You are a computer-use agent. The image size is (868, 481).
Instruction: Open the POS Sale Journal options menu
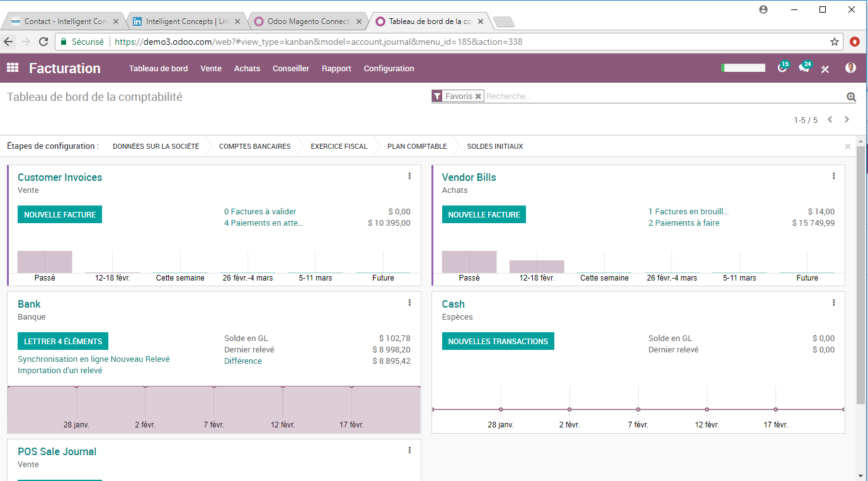[x=410, y=450]
